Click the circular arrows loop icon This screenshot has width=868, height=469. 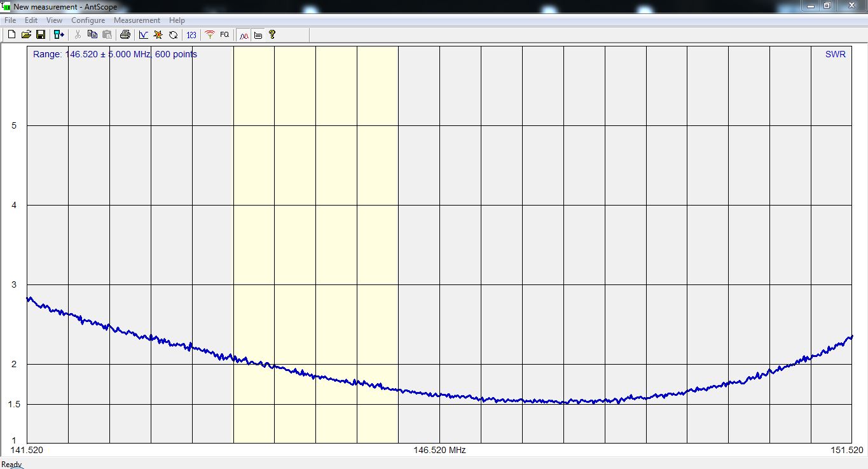[x=173, y=34]
